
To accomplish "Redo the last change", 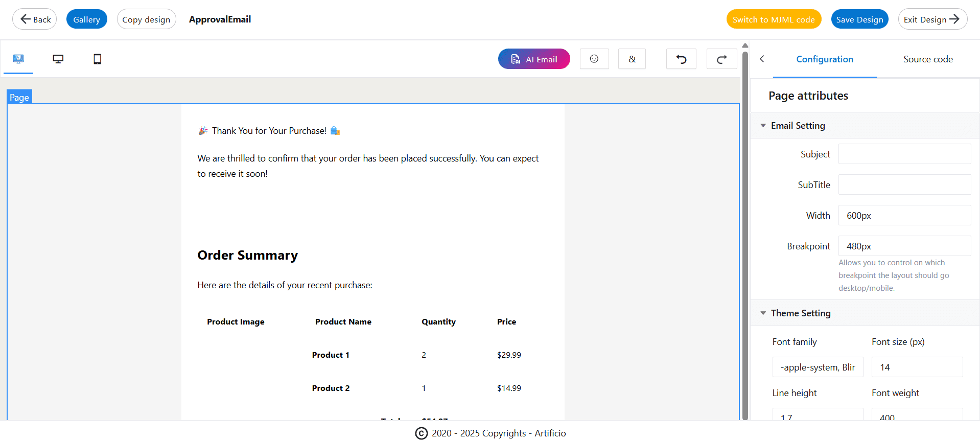I will [721, 59].
